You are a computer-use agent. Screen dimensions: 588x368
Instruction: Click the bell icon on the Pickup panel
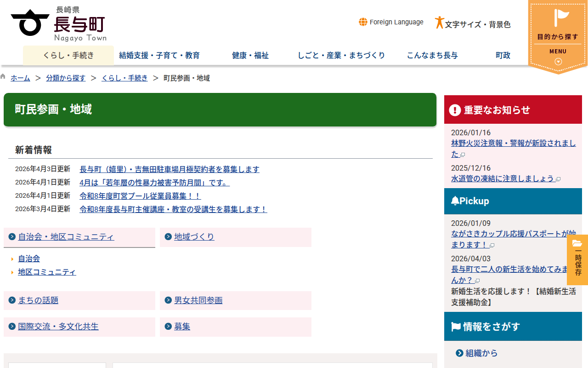point(455,200)
